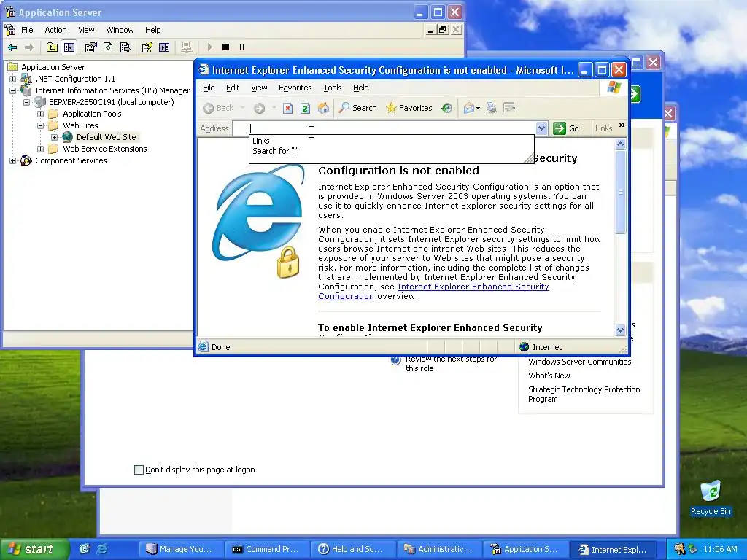Expand the Web Service Extensions node

pyautogui.click(x=41, y=149)
